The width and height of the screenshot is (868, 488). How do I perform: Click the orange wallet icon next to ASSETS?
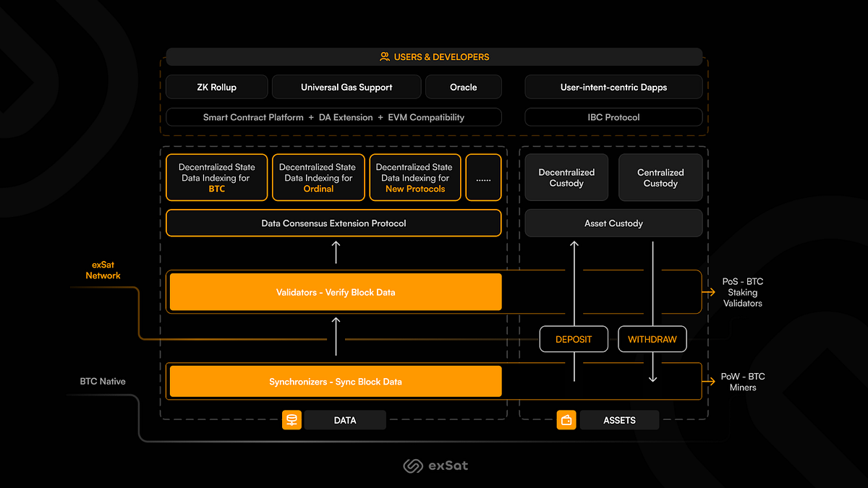point(566,419)
